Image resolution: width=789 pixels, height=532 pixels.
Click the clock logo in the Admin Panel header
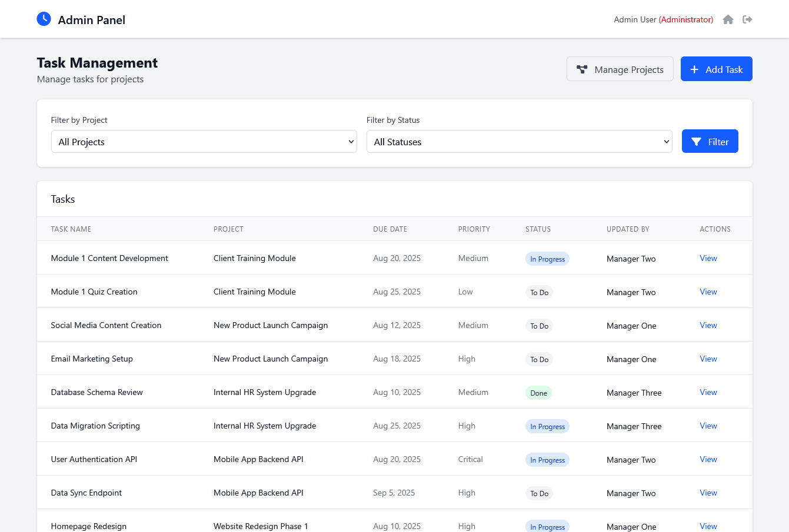[44, 19]
